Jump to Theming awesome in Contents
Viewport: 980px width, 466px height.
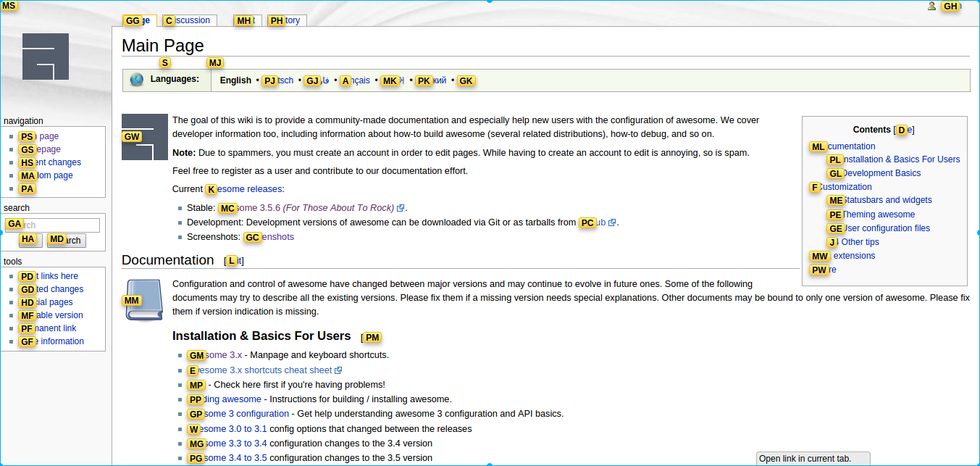[x=878, y=215]
